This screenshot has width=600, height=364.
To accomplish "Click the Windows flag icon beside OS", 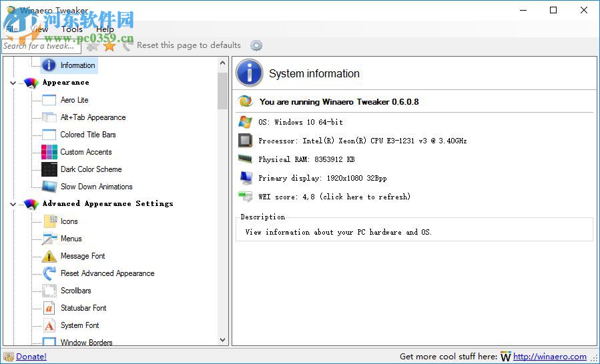I will 246,122.
